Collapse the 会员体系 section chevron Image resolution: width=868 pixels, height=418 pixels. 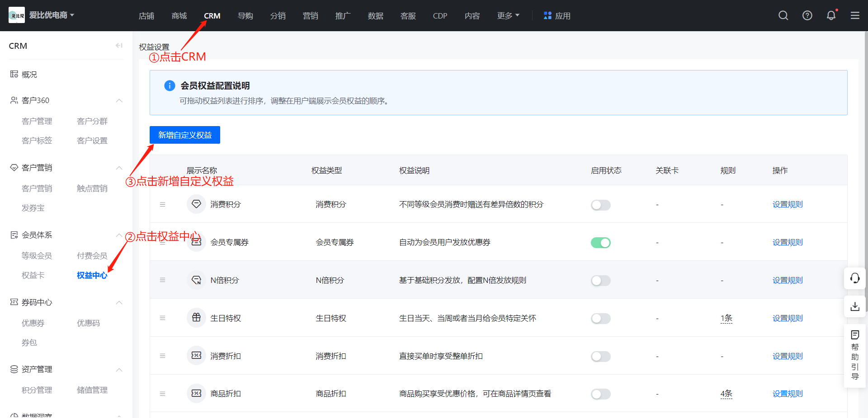119,235
